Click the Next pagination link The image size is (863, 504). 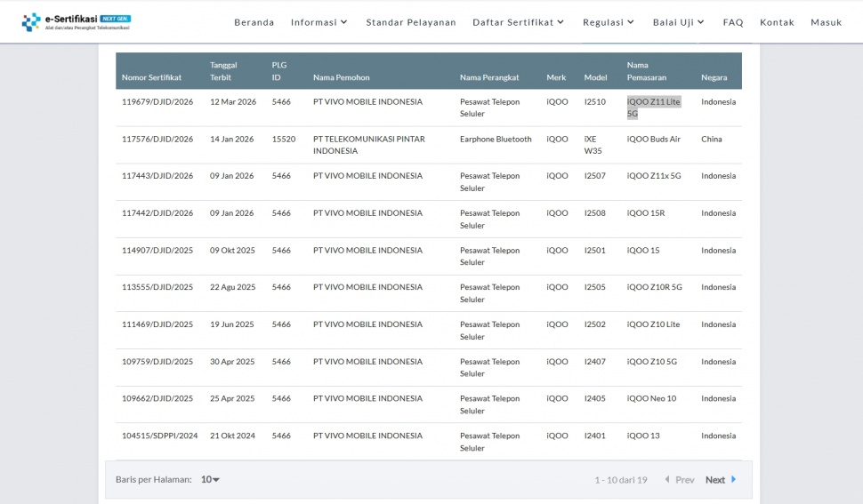pyautogui.click(x=715, y=480)
